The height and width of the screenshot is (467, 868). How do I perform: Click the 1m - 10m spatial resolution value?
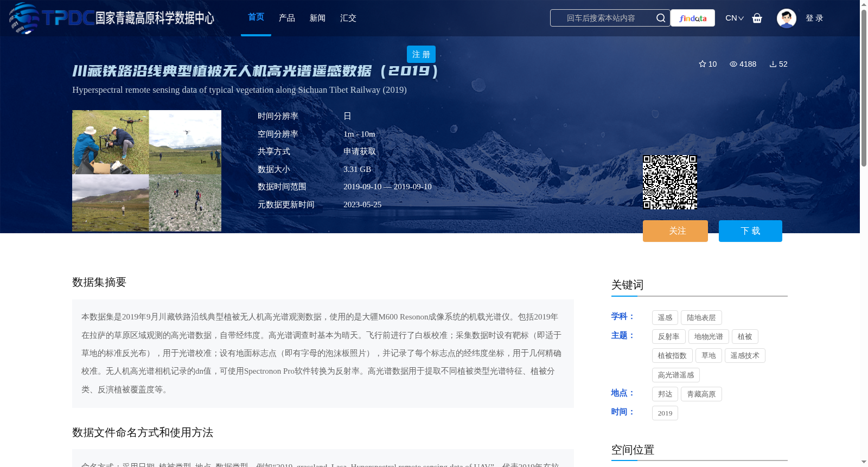coord(359,134)
